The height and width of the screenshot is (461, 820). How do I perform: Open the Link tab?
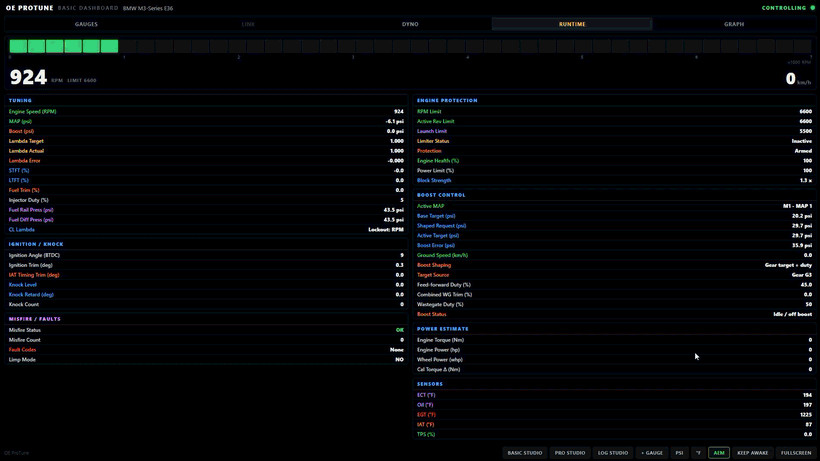(248, 24)
